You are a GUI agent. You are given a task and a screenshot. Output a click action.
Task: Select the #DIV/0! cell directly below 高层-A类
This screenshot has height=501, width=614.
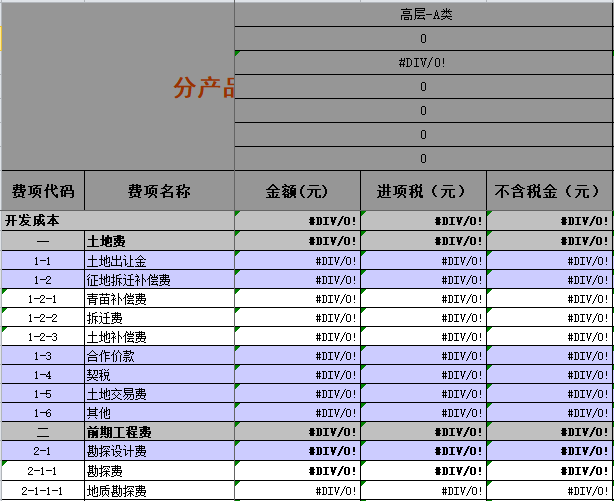(423, 62)
